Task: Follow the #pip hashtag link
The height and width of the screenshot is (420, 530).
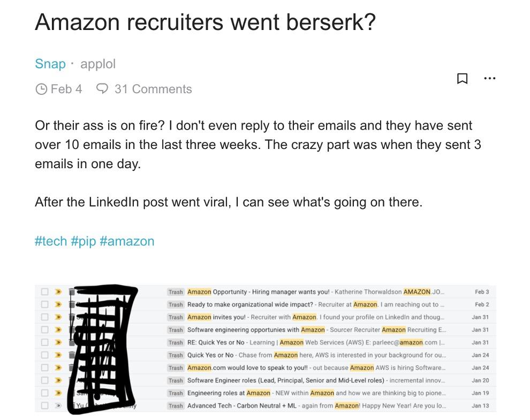Action: [x=83, y=241]
